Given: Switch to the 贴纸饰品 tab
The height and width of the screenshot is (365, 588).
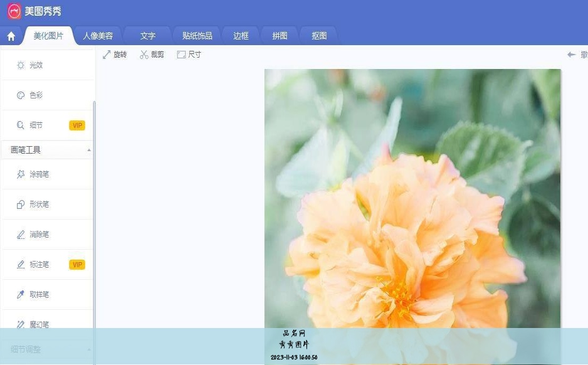Looking at the screenshot, I should (x=197, y=36).
